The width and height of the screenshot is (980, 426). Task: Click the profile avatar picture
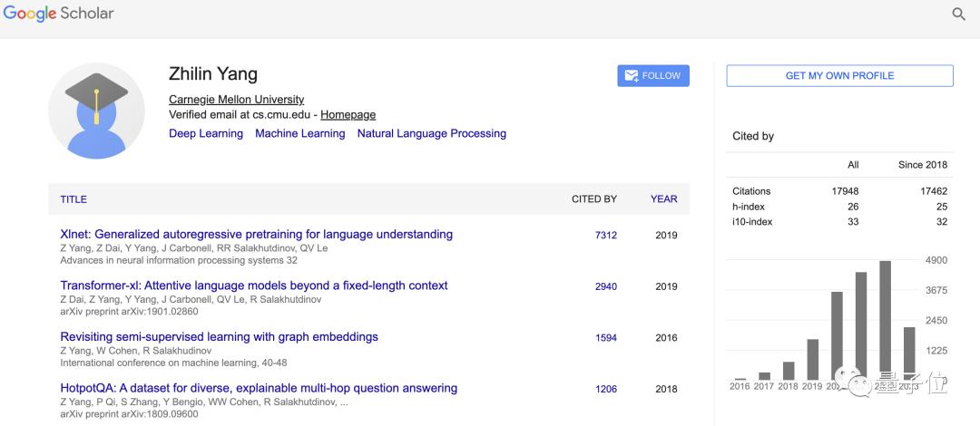(x=96, y=111)
